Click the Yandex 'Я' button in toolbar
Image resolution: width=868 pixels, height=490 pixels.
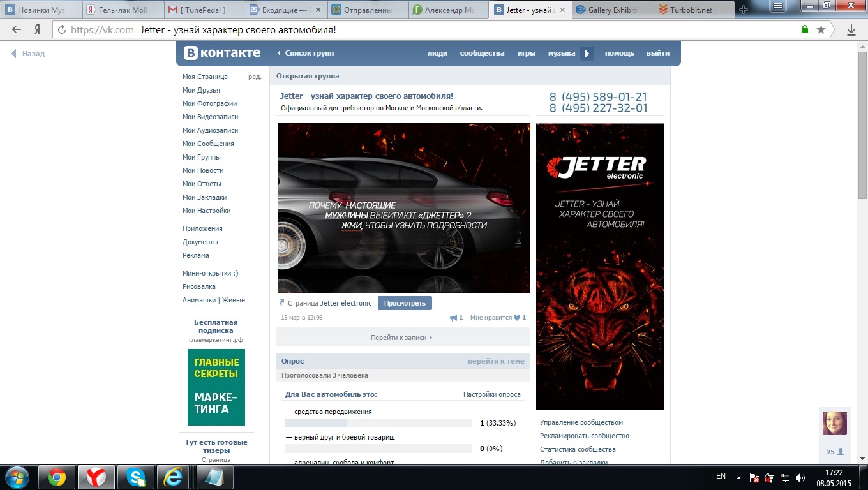click(x=38, y=29)
